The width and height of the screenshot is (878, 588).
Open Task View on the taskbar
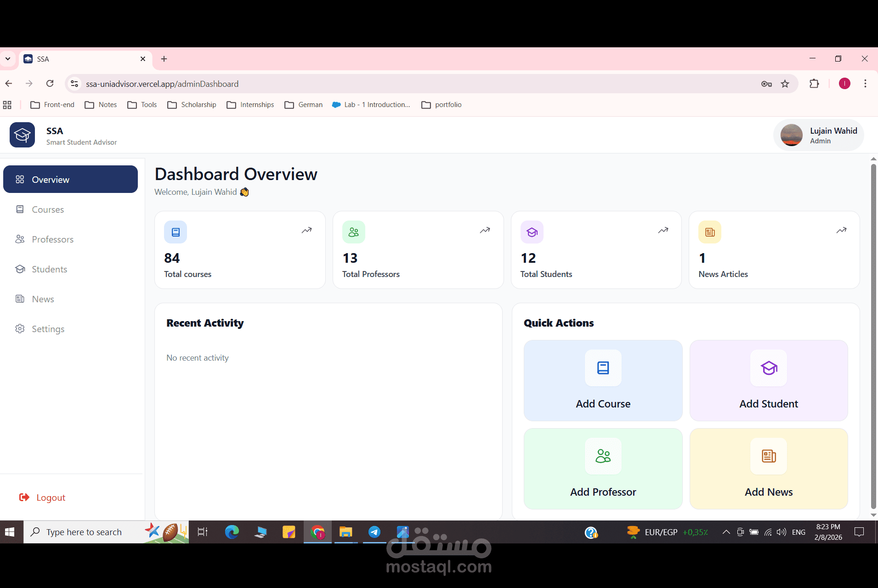[203, 532]
